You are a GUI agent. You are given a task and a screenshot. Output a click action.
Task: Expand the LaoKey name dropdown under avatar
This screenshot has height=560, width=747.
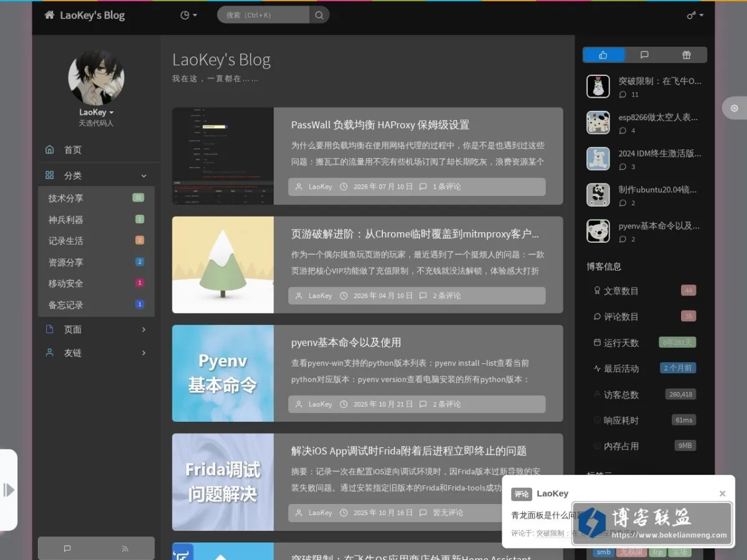[96, 113]
